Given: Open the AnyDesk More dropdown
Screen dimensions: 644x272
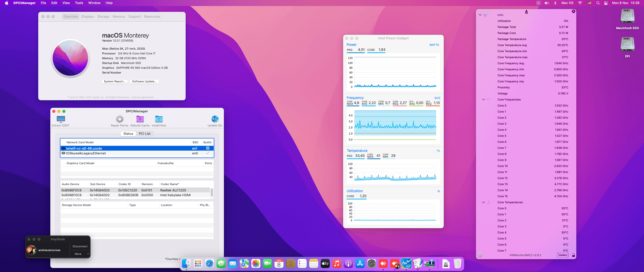Looking at the screenshot, I should [x=80, y=254].
